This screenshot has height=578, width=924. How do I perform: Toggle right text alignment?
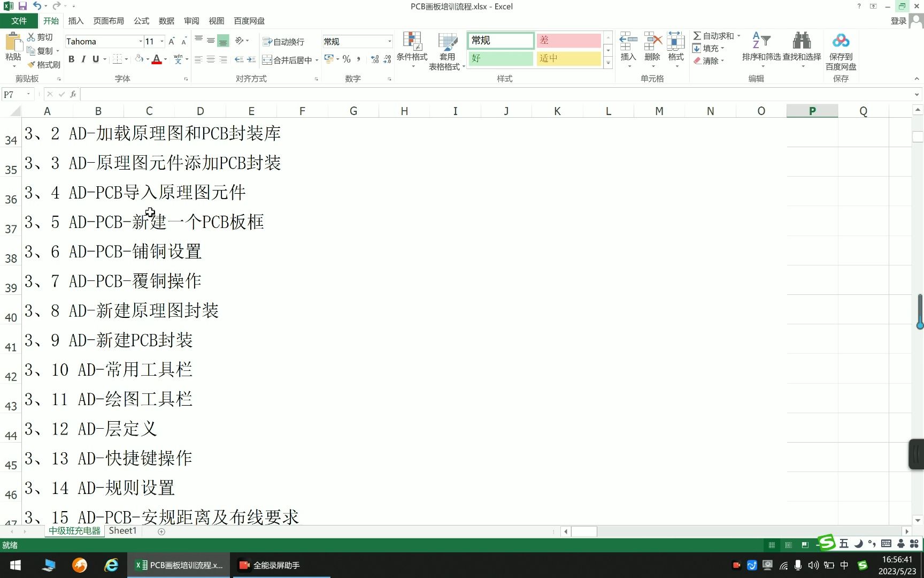tap(223, 59)
